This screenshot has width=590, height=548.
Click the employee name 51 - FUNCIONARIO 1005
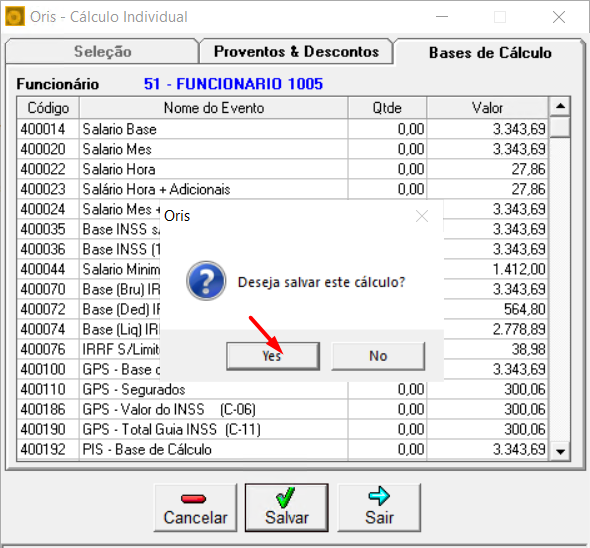point(233,84)
